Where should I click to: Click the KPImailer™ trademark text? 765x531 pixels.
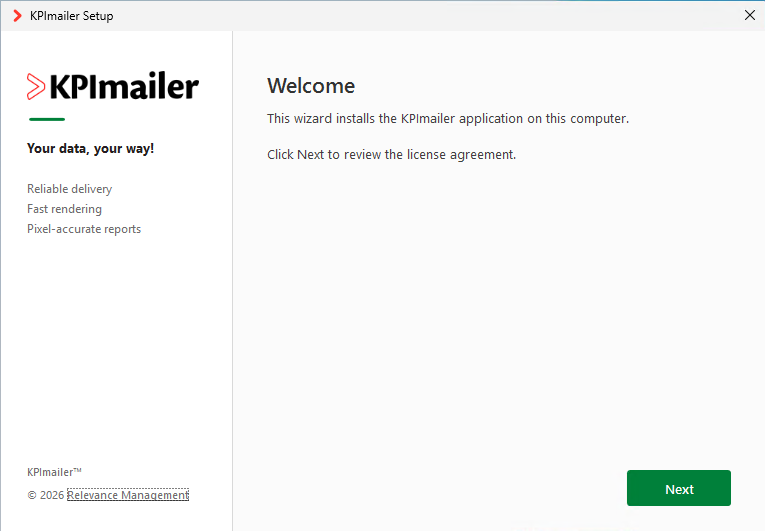[54, 472]
